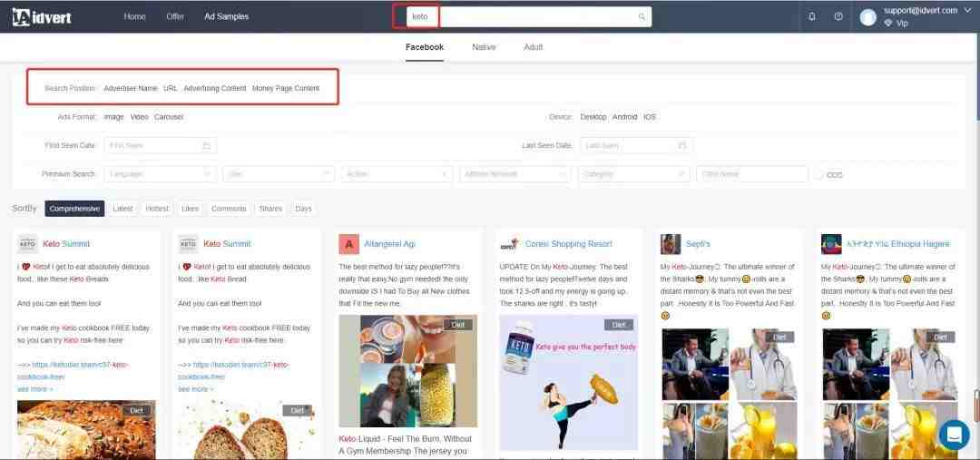Open first Keto Summit bread image
Screen dimensions: 980x460
click(x=86, y=430)
